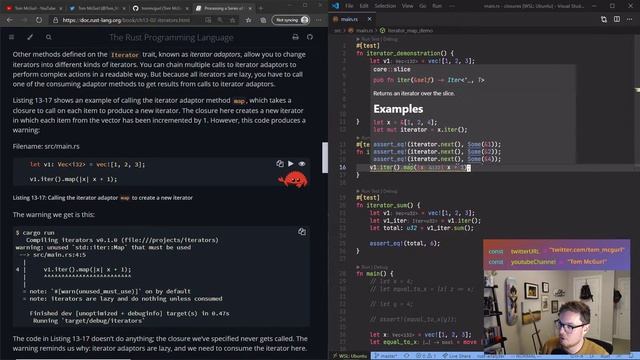Open the VS Code Run menu
The height and width of the screenshot is (360, 640).
click(x=437, y=6)
